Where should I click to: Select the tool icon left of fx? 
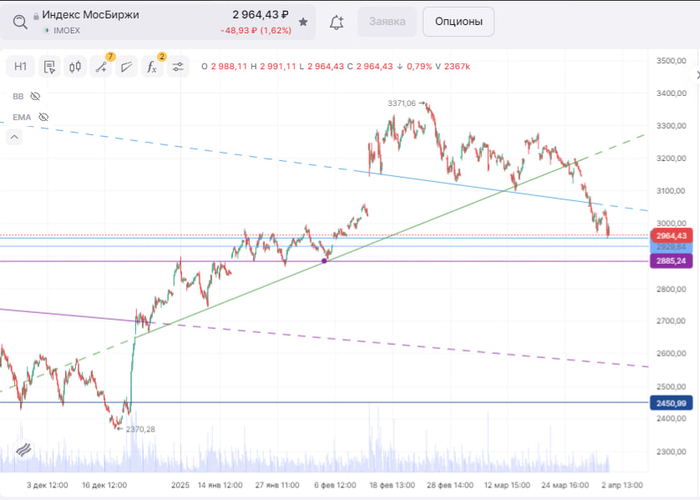click(x=127, y=67)
